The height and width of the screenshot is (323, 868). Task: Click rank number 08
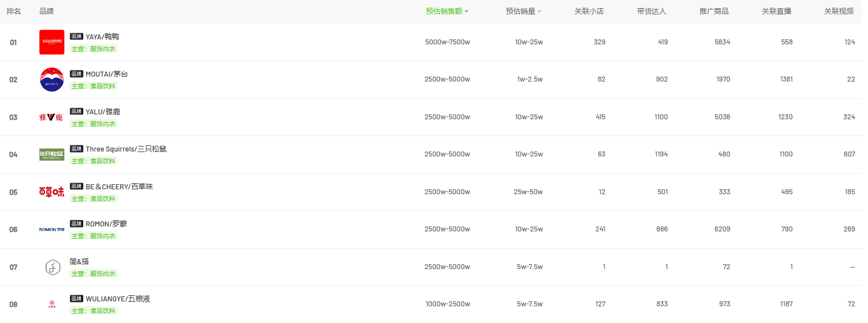(x=13, y=304)
